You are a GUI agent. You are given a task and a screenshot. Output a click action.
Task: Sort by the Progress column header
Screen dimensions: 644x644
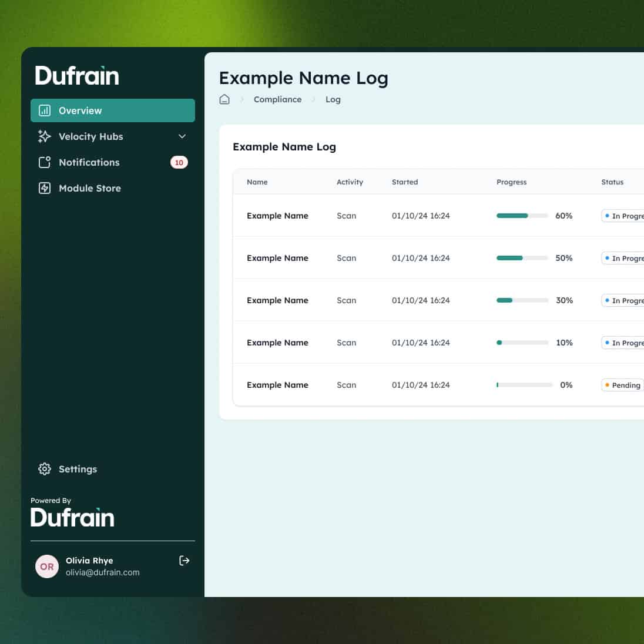511,182
